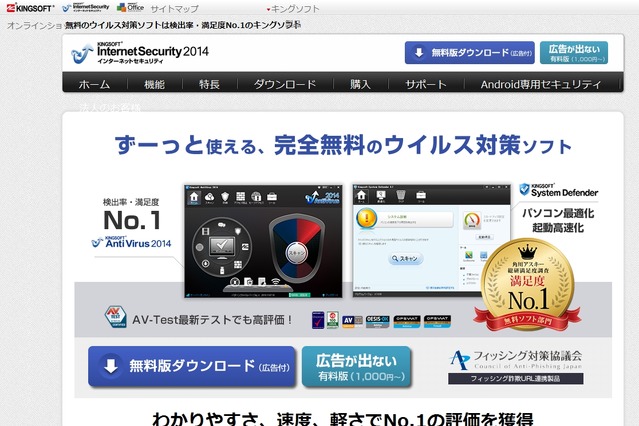Screen dimensions: 639x426
Task: Click the Internet Security 2014 header logo
Action: coord(140,53)
